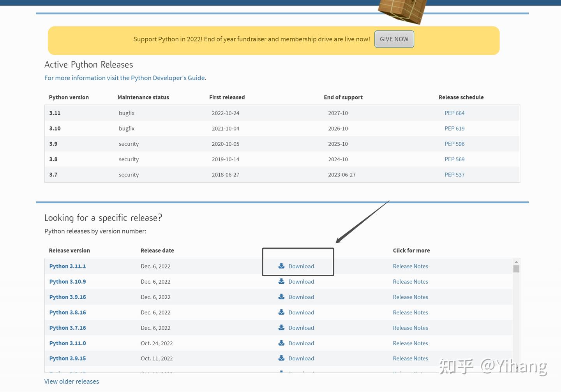Click the scrollbar up arrow in the releases list

pos(516,261)
